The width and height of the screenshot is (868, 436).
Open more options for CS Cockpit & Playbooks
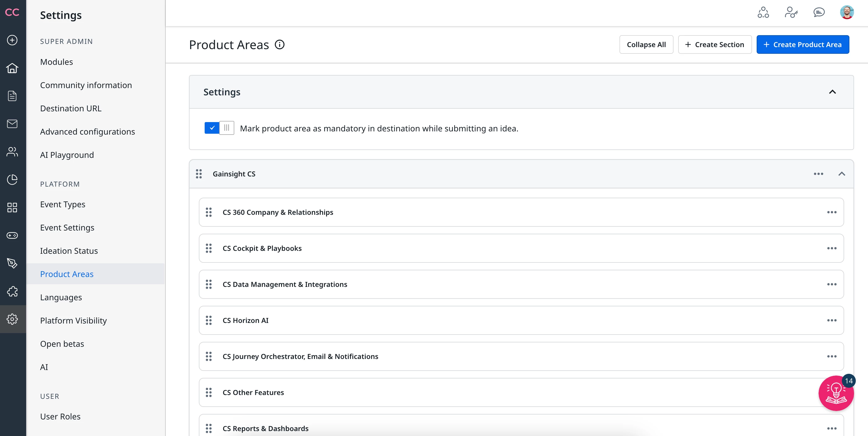[832, 248]
